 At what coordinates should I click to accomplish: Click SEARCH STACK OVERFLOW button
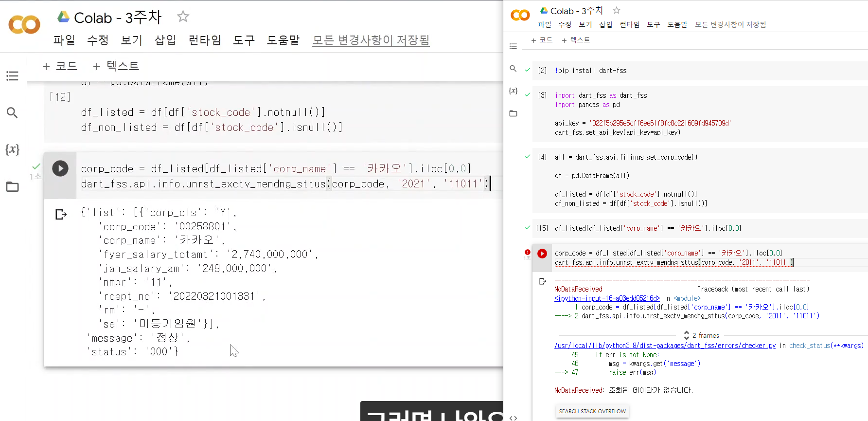(592, 411)
